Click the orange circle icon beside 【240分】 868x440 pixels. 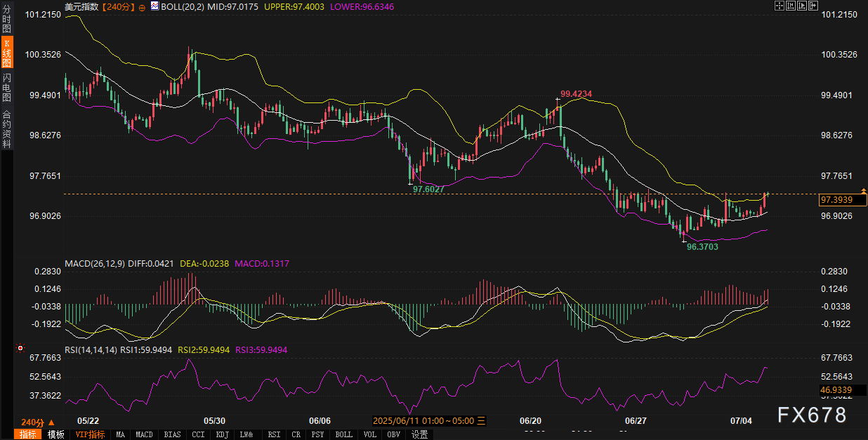click(143, 7)
